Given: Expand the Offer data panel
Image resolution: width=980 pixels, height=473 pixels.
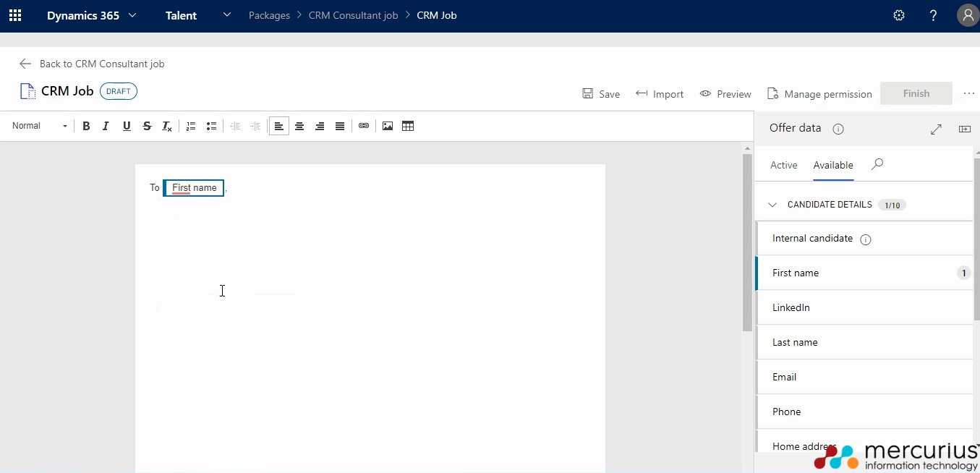Looking at the screenshot, I should click(x=936, y=129).
